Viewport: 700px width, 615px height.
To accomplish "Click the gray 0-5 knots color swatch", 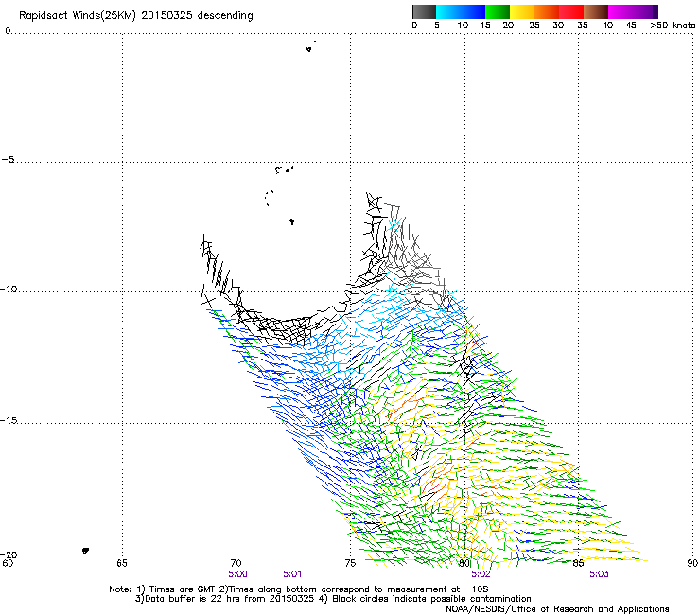I will [424, 11].
